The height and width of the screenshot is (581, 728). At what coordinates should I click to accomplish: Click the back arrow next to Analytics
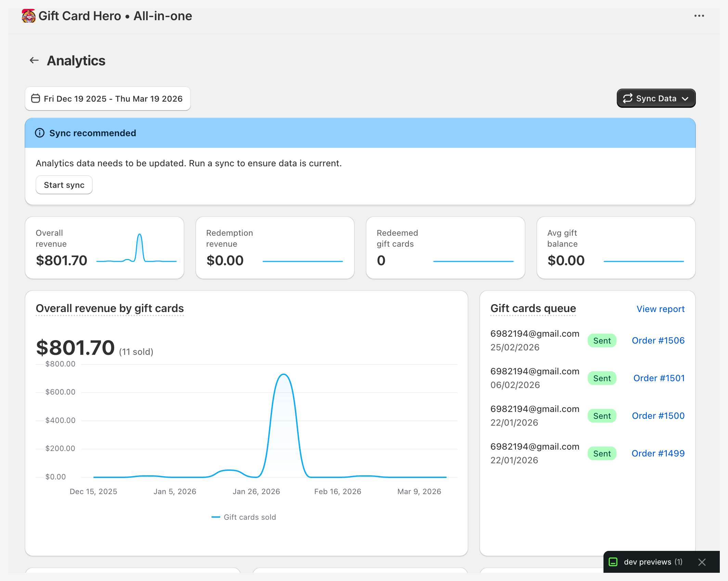point(34,61)
